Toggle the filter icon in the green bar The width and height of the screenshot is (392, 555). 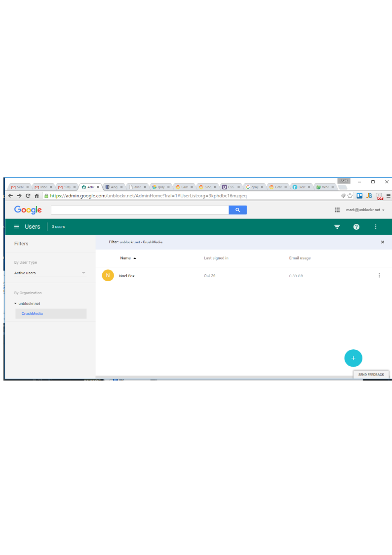pyautogui.click(x=337, y=227)
